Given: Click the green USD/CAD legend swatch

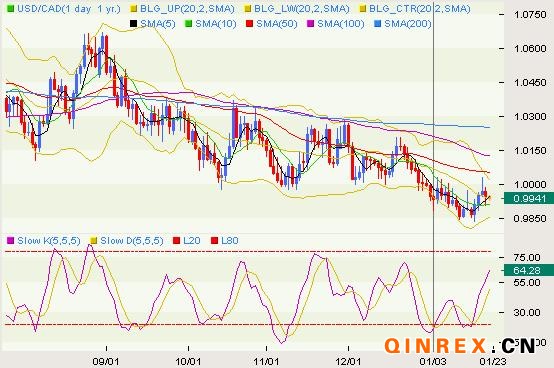Looking at the screenshot, I should pos(11,9).
